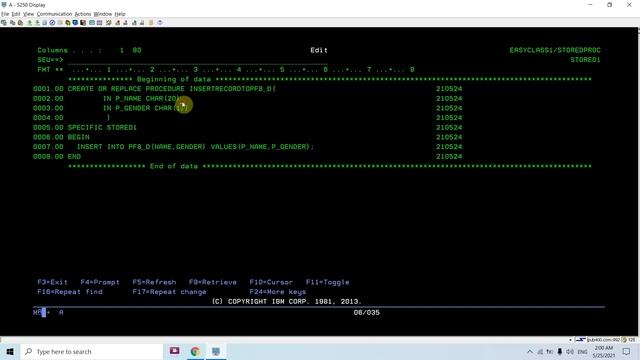
Task: Click the dark blue shield toolbar icon
Action: 75,22
